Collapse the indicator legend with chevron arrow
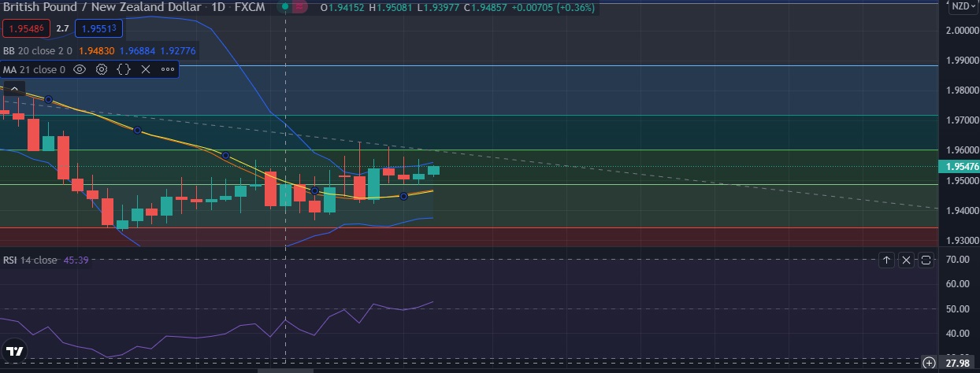 coord(14,89)
